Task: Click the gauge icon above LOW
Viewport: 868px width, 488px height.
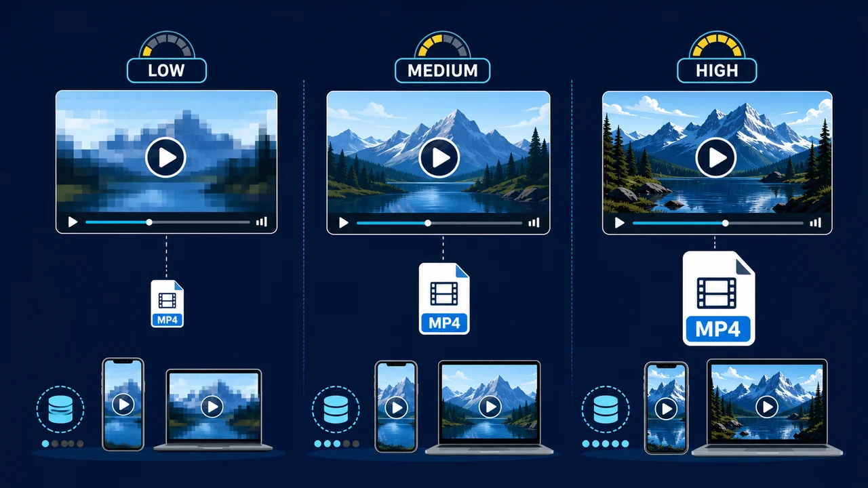Action: tap(166, 45)
